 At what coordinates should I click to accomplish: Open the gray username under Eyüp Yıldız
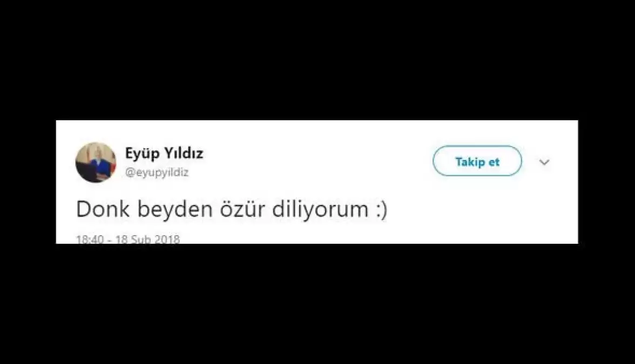(x=157, y=173)
